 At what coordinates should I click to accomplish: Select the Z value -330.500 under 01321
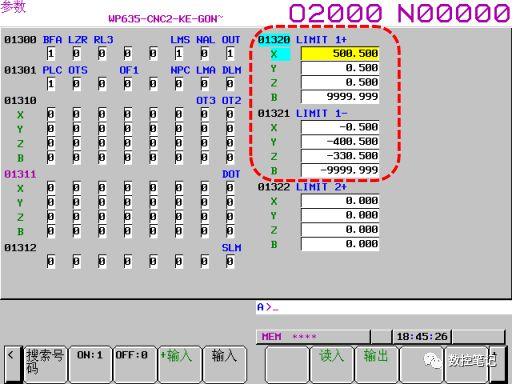(x=340, y=156)
